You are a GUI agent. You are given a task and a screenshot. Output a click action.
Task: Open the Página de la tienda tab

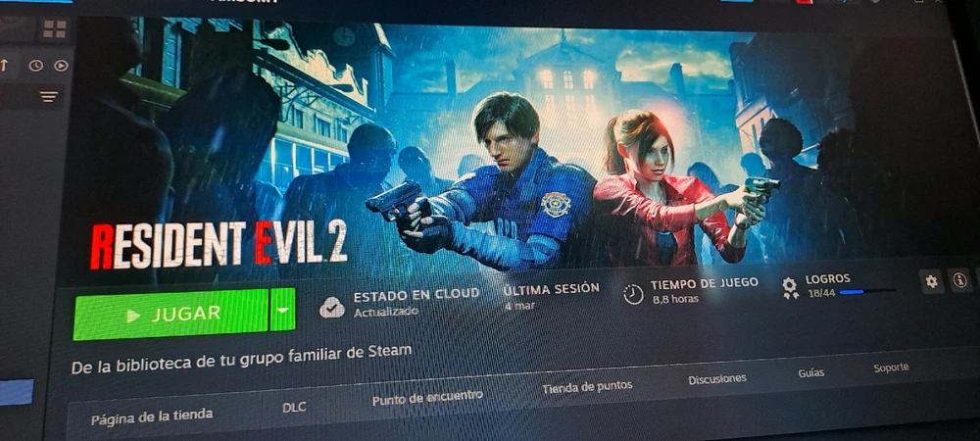pyautogui.click(x=152, y=416)
